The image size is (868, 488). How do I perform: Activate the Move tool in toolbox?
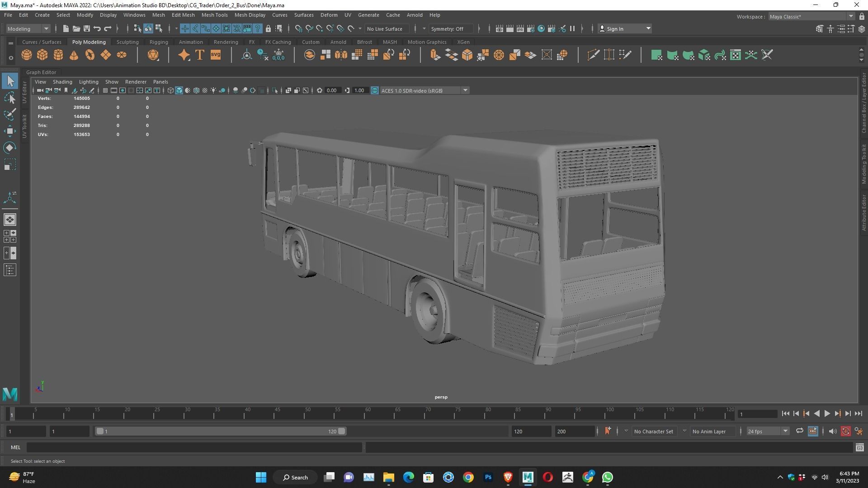10,131
